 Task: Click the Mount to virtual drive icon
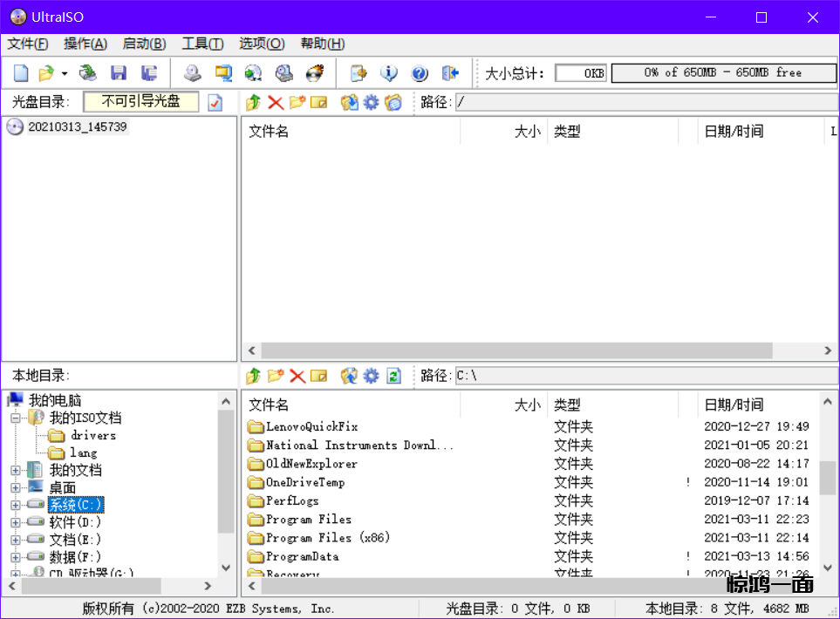click(283, 73)
